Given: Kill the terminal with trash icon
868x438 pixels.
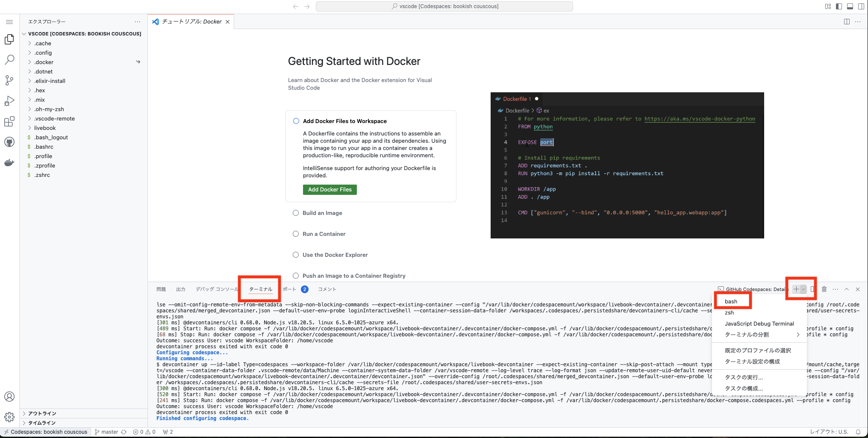Looking at the screenshot, I should tap(824, 289).
